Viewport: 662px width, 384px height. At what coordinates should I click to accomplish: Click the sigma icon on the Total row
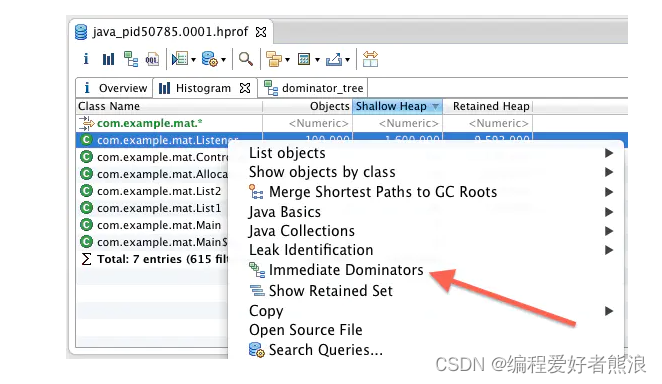coord(86,259)
